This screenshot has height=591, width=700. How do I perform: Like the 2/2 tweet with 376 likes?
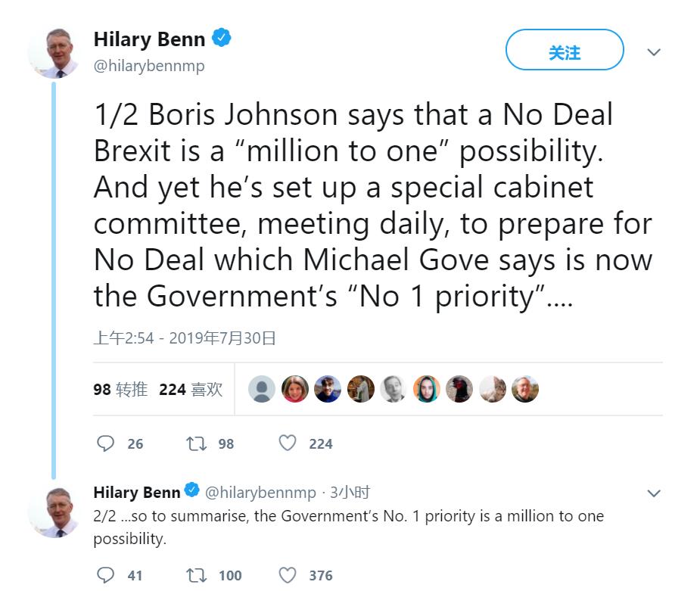coord(288,576)
